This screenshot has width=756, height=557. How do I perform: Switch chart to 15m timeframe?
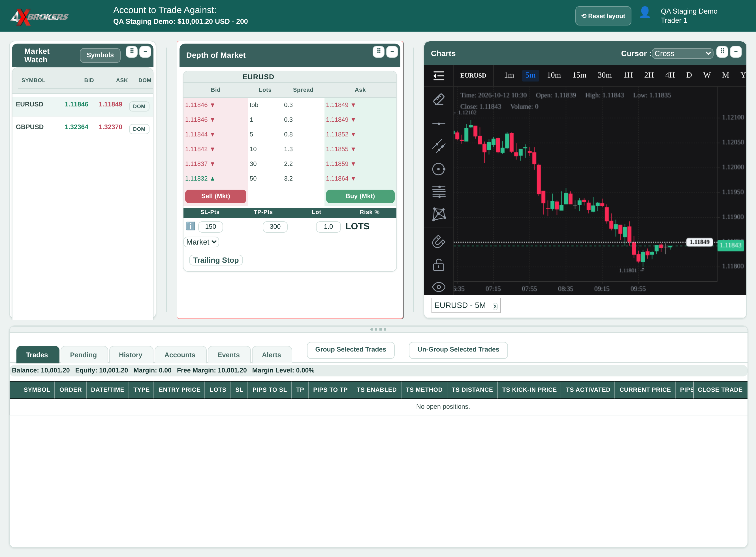[579, 75]
